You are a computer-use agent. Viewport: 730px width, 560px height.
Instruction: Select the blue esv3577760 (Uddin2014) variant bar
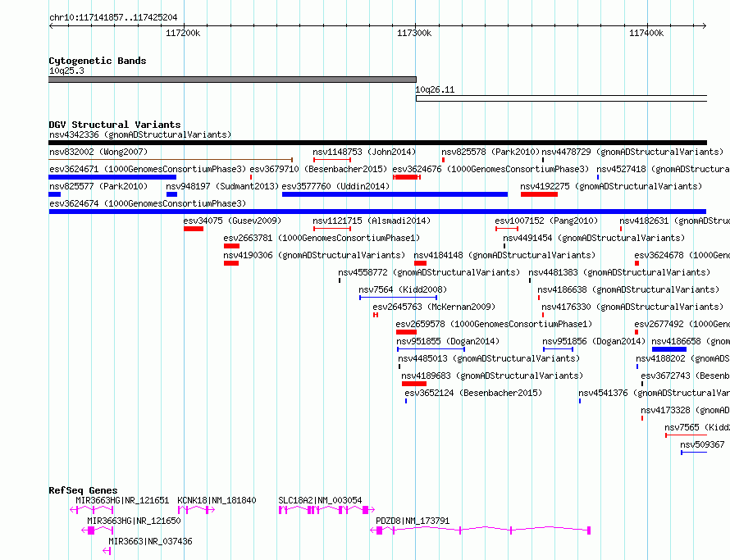pyautogui.click(x=395, y=194)
